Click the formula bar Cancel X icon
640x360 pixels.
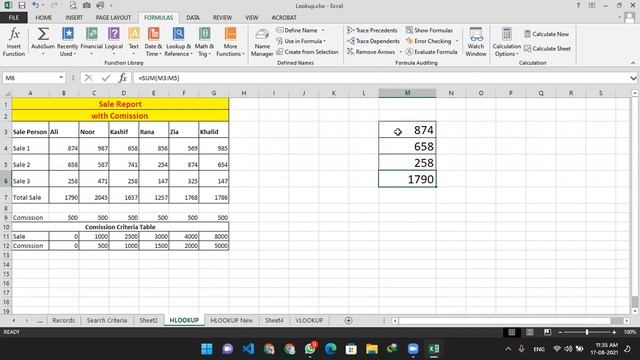(x=89, y=78)
